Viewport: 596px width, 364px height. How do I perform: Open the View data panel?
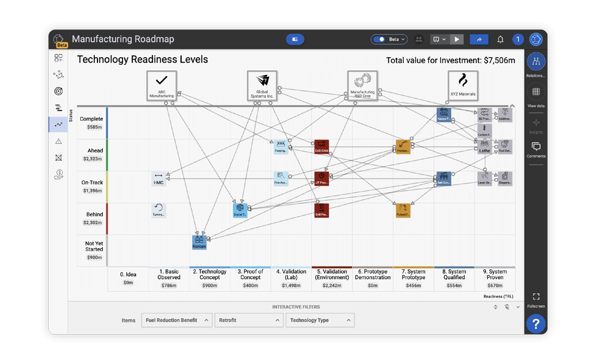pos(536,92)
